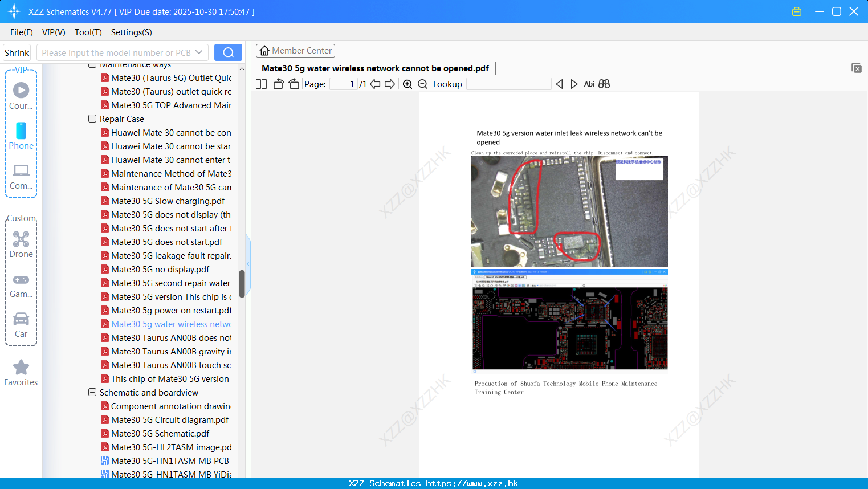
Task: Click the tree scroll up arrow
Action: click(242, 68)
